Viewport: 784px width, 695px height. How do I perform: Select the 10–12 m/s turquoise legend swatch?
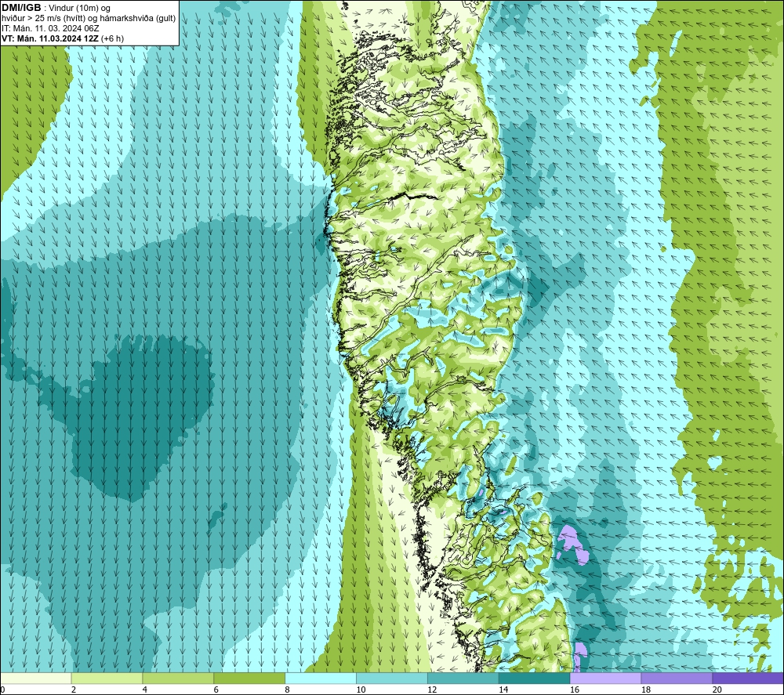pyautogui.click(x=392, y=678)
